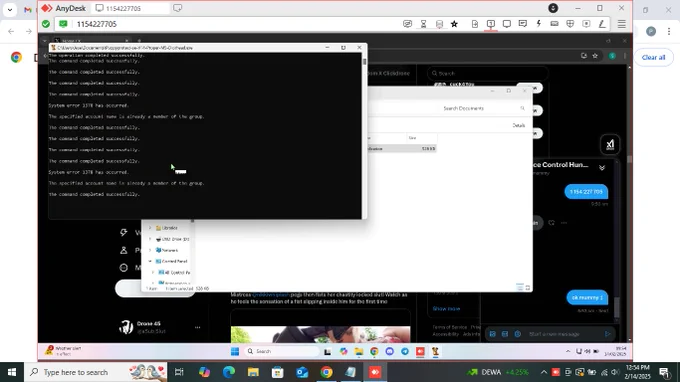Click the blank display icon in AnyDesk toolbar
Image resolution: width=680 pixels, height=382 pixels.
[507, 24]
